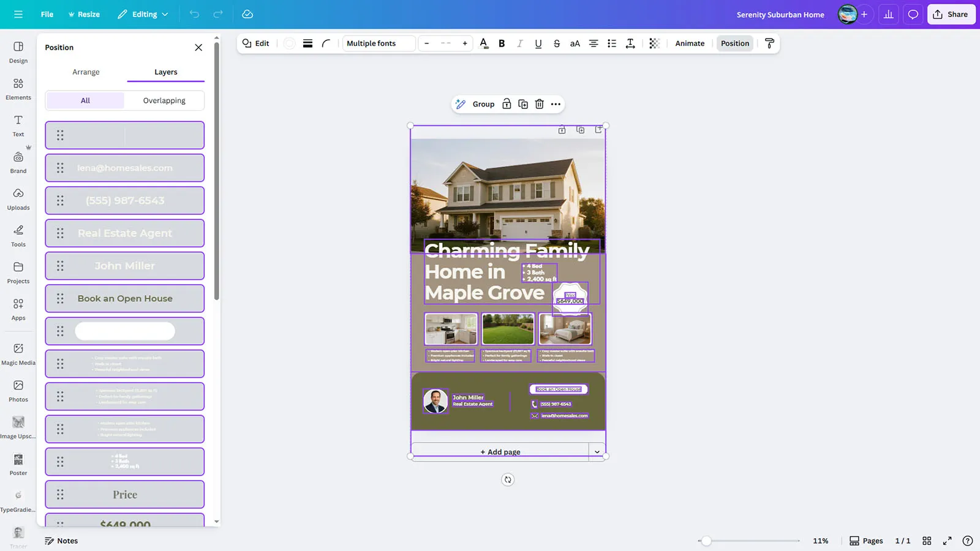
Task: Switch to the Arrange tab
Action: (86, 72)
